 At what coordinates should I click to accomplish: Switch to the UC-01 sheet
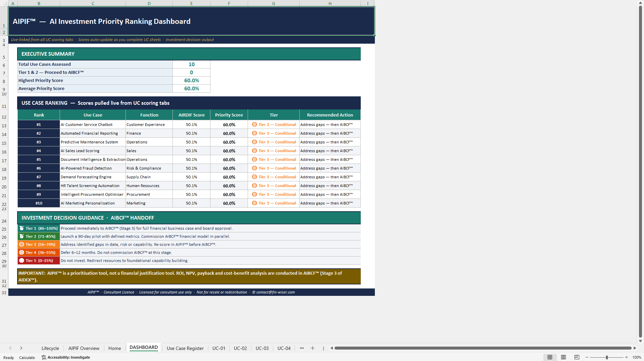[x=219, y=348]
